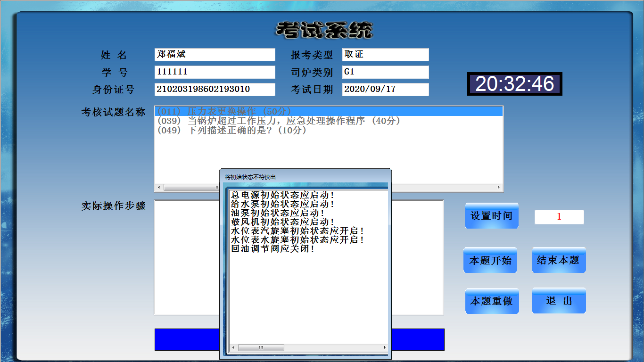
Task: Select 回油调节阀应关闭 line in popup
Action: pos(272,249)
